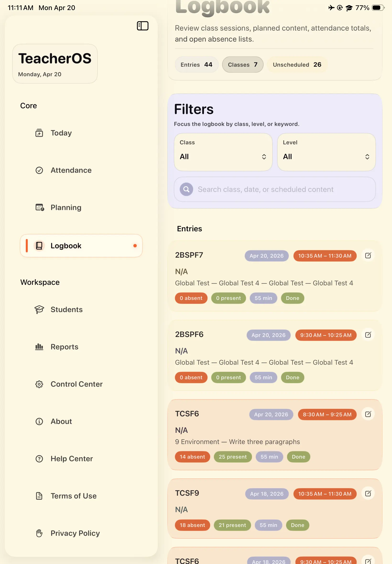The width and height of the screenshot is (392, 564).
Task: Open the Level filter dropdown
Action: (326, 152)
